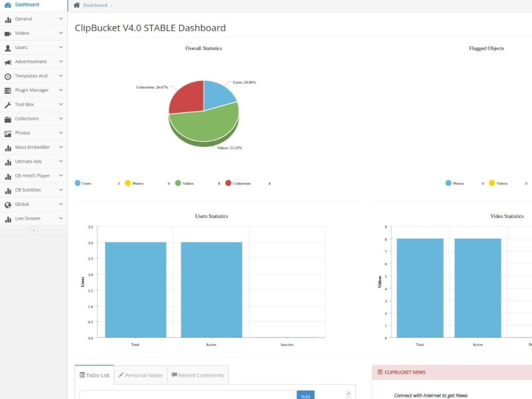Click the Active bar in Video Statistics
The image size is (532, 399).
pyautogui.click(x=478, y=288)
